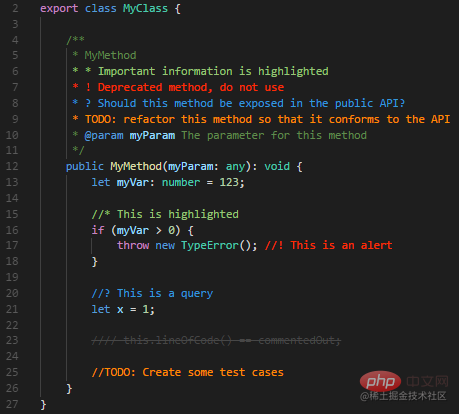The image size is (459, 414).
Task: Click the @param tag on line 10
Action: click(104, 135)
